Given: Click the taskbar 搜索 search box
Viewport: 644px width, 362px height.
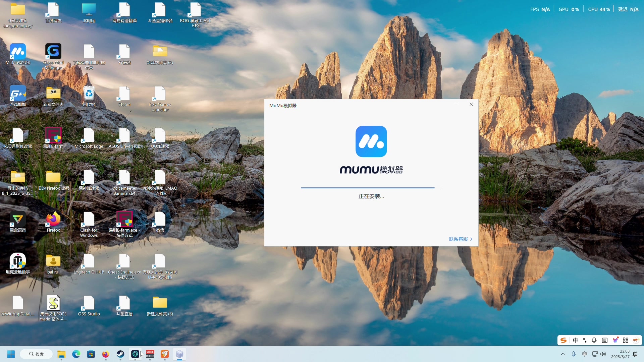Looking at the screenshot, I should click(x=36, y=354).
